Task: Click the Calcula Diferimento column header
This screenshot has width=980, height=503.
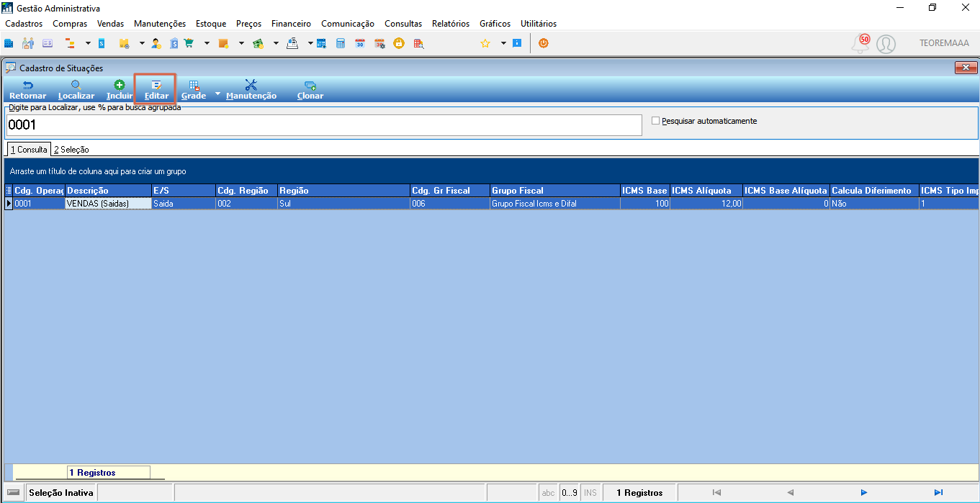Action: pyautogui.click(x=873, y=191)
